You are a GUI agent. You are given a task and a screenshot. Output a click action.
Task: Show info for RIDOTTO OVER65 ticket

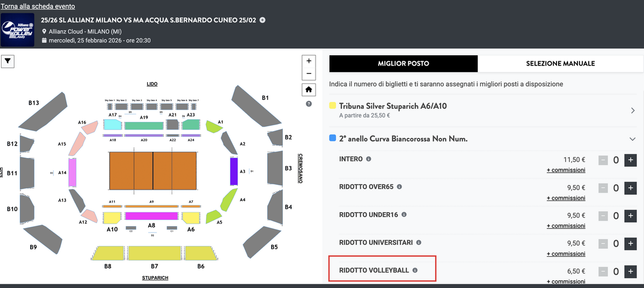pyautogui.click(x=399, y=187)
